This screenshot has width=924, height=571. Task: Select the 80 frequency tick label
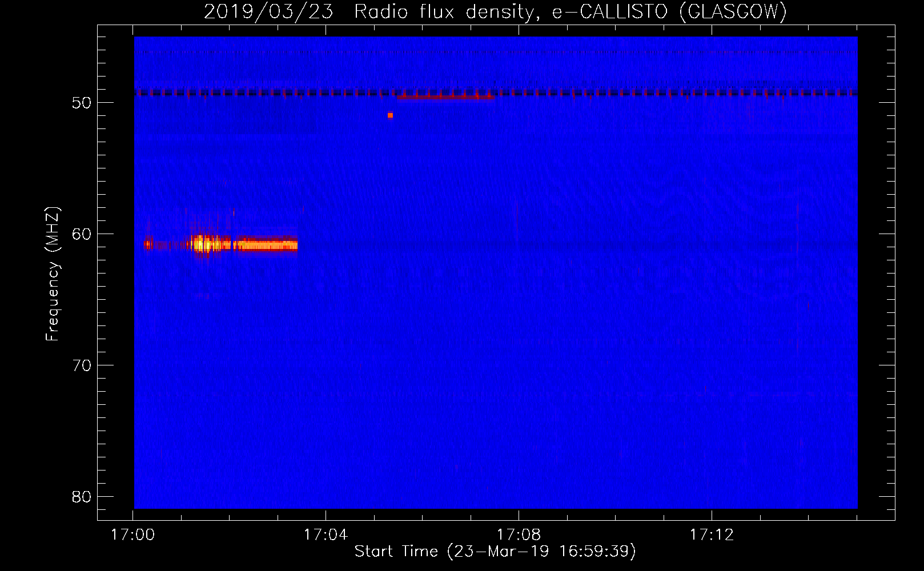(82, 497)
